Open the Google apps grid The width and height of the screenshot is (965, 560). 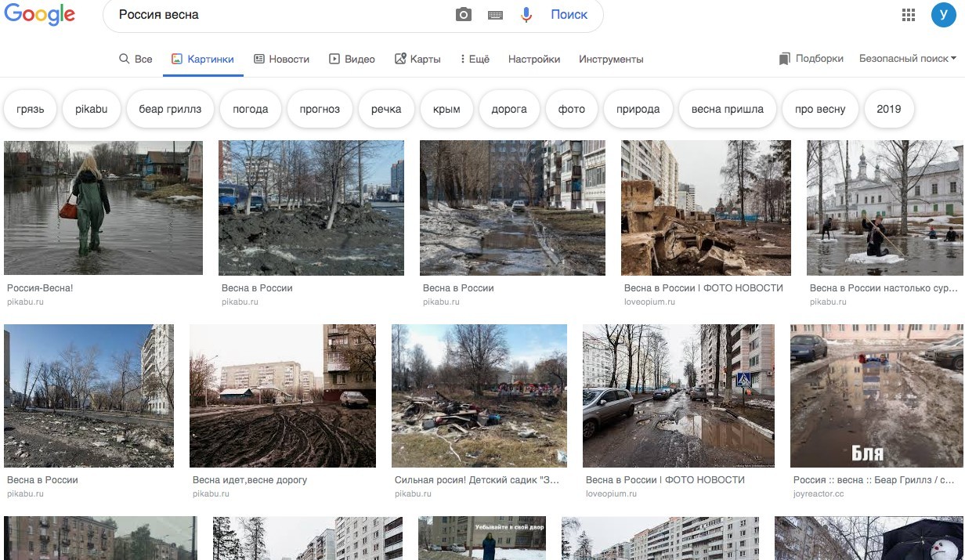pos(909,15)
